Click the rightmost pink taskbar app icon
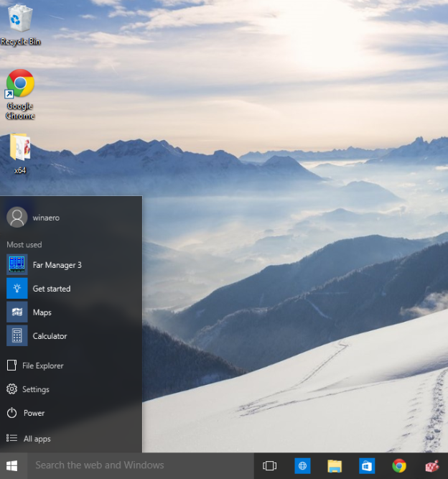This screenshot has height=479, width=448. (x=431, y=465)
